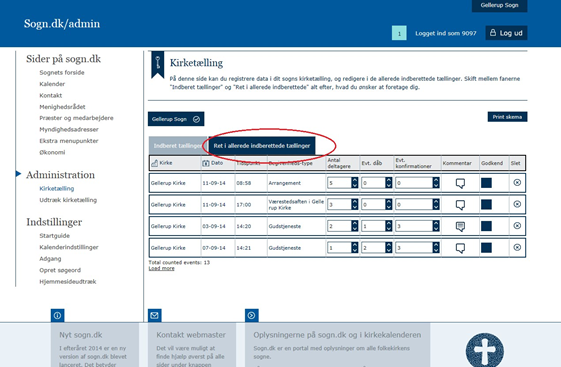
Task: Adjust Evt. konfirmationer stepper in Arrangement row
Action: click(x=436, y=183)
